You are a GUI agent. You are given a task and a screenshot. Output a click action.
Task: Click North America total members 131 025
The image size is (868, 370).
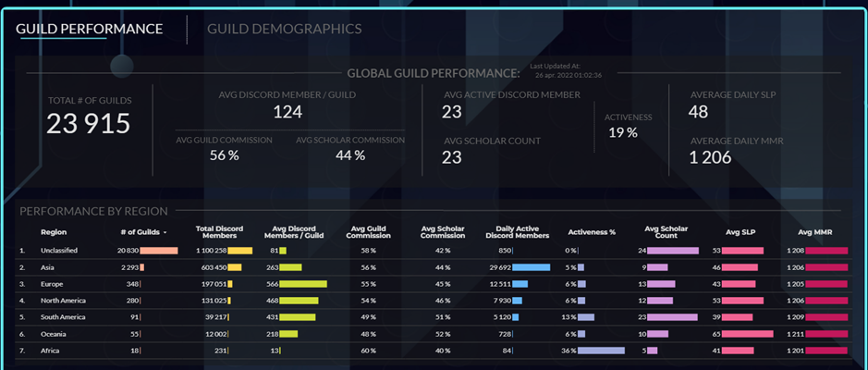tap(214, 301)
